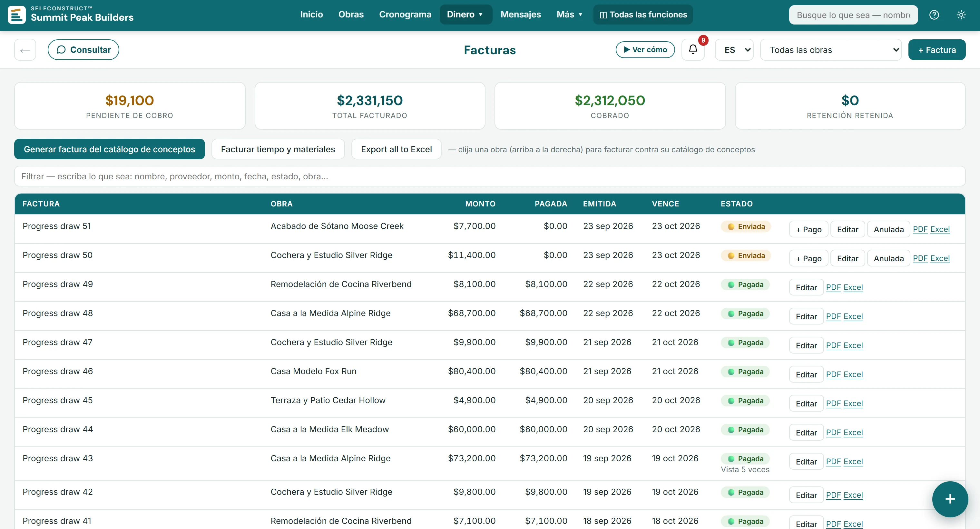Image resolution: width=980 pixels, height=529 pixels.
Task: Expand the Dinero menu
Action: pos(465,15)
